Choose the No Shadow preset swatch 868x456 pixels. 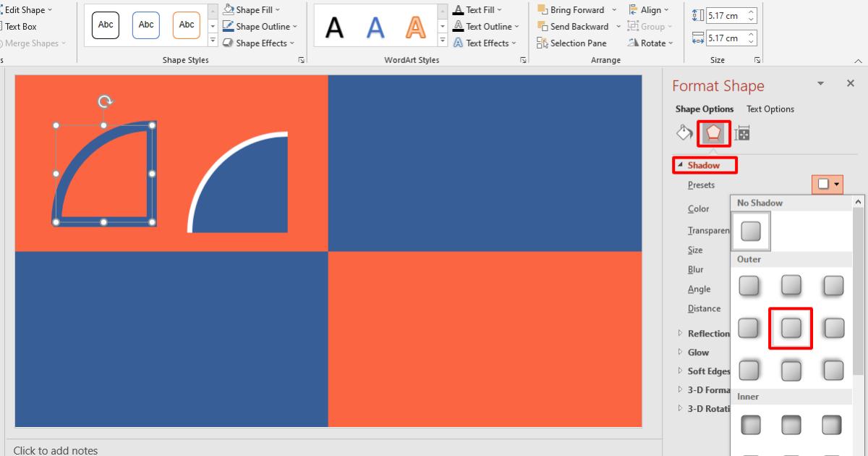pyautogui.click(x=750, y=231)
